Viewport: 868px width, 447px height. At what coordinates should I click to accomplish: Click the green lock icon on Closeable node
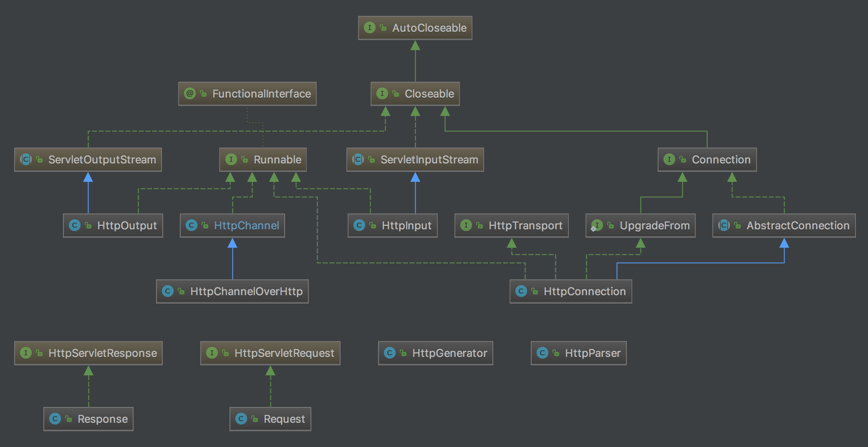[396, 94]
